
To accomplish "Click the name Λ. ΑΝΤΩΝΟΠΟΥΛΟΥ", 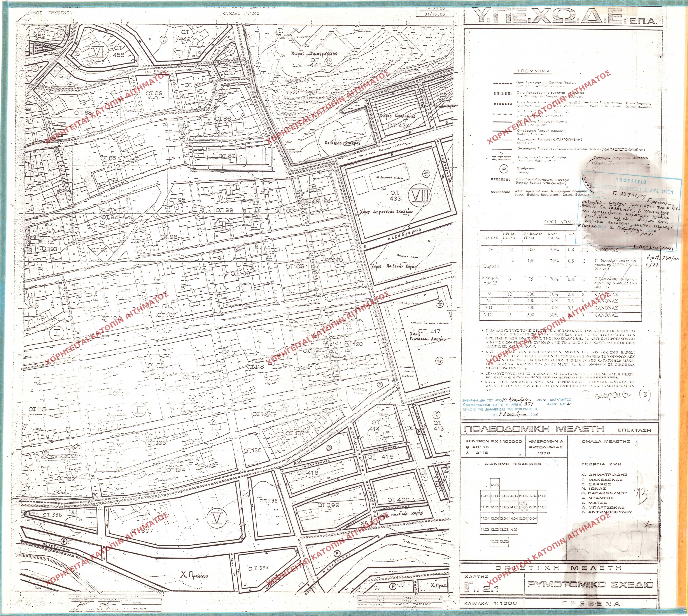I will (x=607, y=512).
